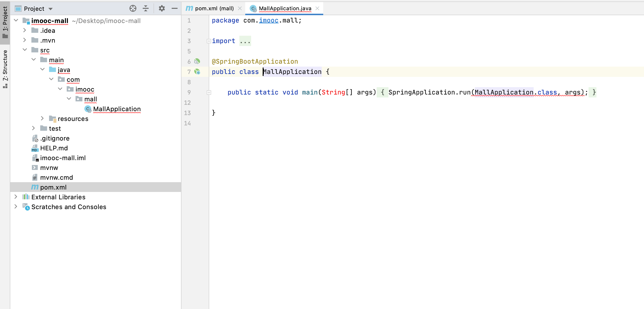
Task: Click the blue java source folder icon
Action: pos(52,69)
